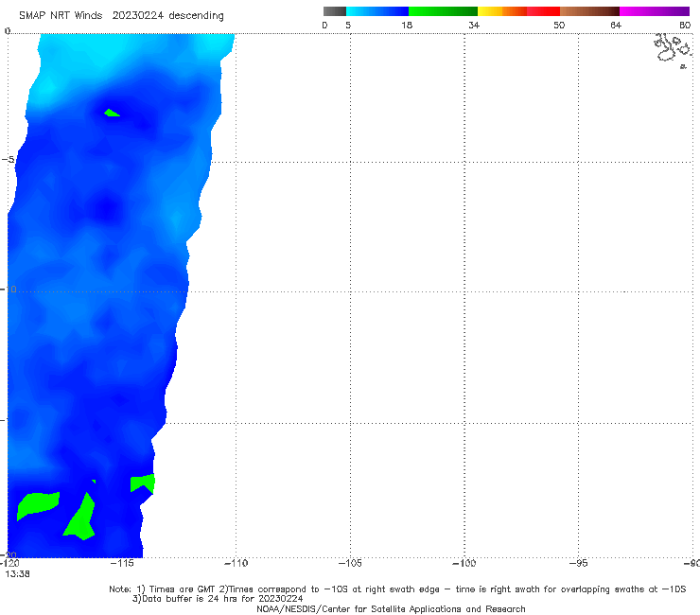This screenshot has width=700, height=615.
Task: Click the color bar label '18'
Action: tap(407, 26)
